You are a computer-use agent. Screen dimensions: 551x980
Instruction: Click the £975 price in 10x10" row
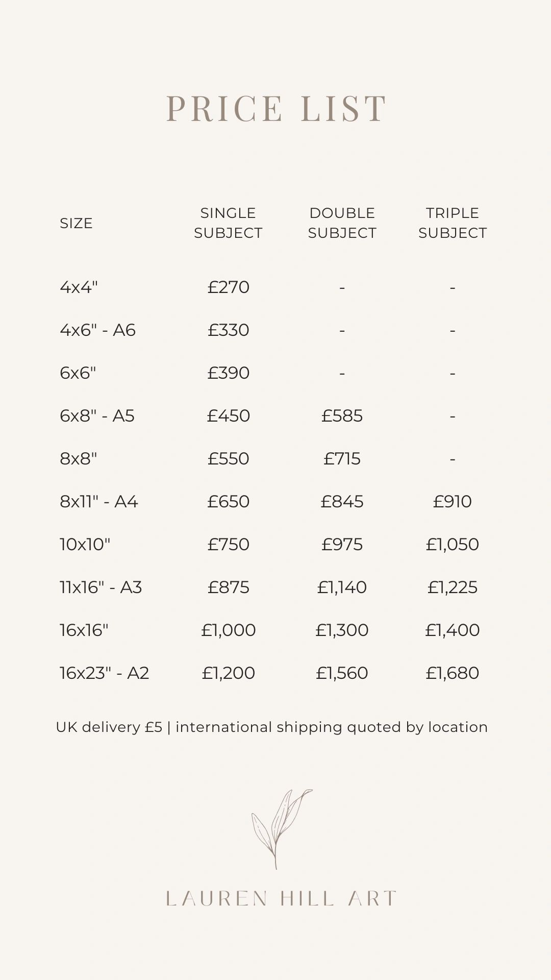point(342,544)
